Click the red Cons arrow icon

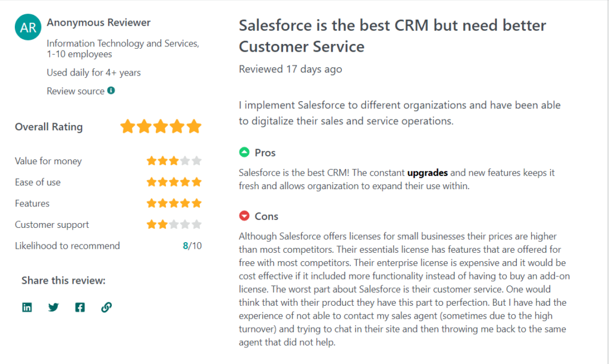(244, 215)
